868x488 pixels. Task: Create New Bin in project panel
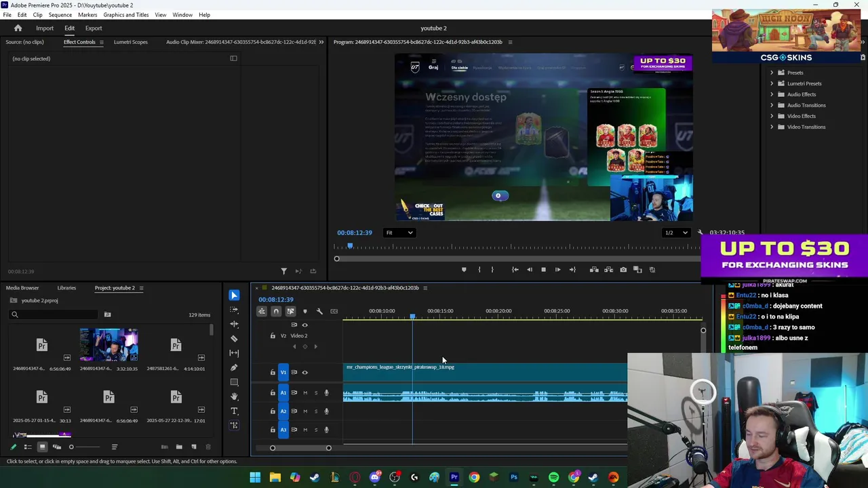pyautogui.click(x=179, y=447)
